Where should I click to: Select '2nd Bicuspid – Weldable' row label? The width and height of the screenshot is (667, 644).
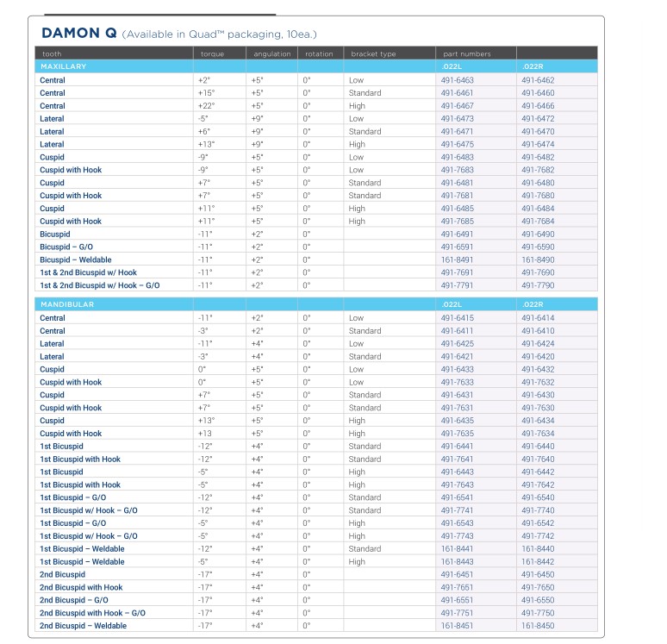[x=84, y=626]
